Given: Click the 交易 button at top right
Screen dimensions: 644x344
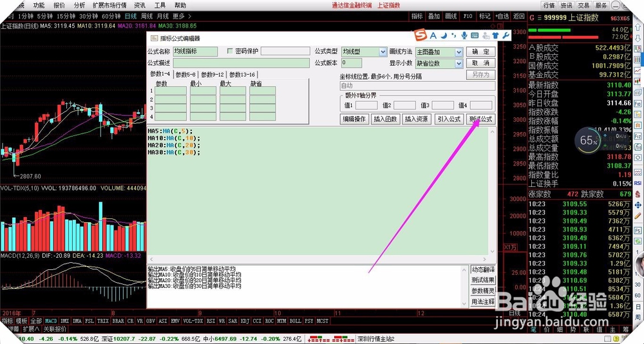Looking at the screenshot, I should pyautogui.click(x=583, y=5).
